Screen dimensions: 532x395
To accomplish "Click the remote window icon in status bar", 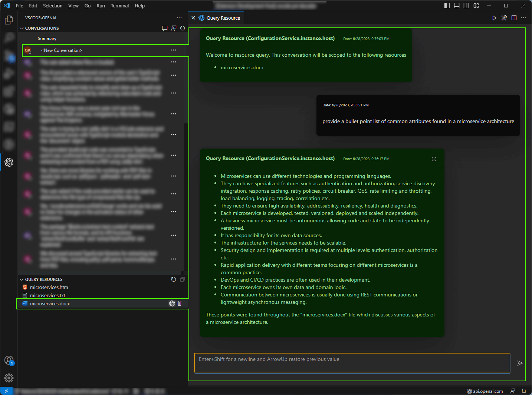I will (x=6, y=391).
